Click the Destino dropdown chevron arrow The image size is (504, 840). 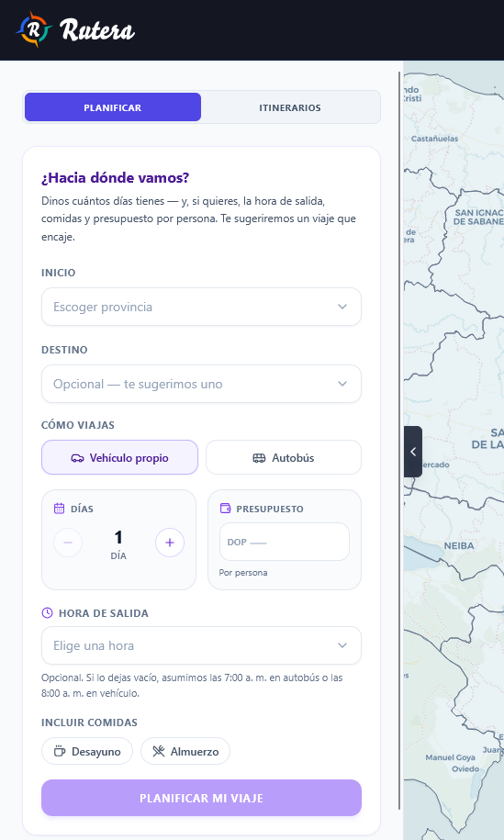pyautogui.click(x=342, y=384)
